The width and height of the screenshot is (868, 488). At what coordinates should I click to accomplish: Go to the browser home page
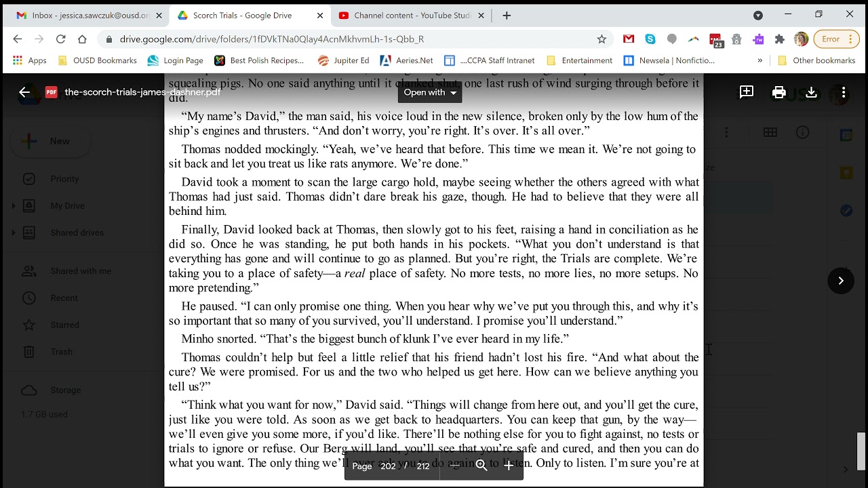click(82, 39)
